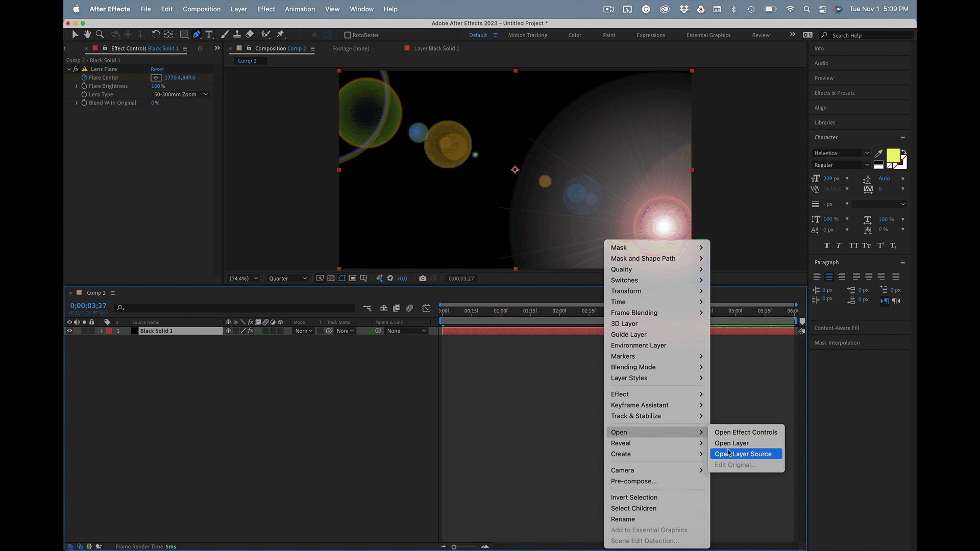Click the eyedropper in Character panel

878,153
